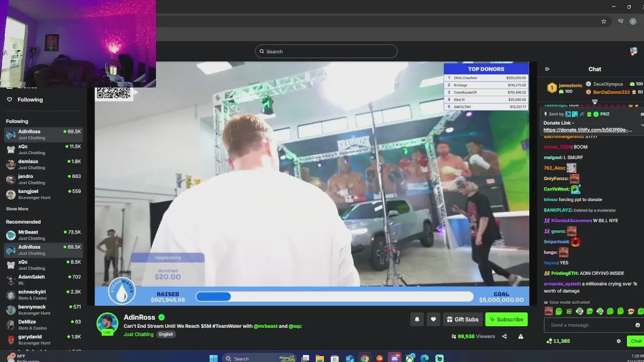Expand the pinned message chevron

[x=642, y=124]
